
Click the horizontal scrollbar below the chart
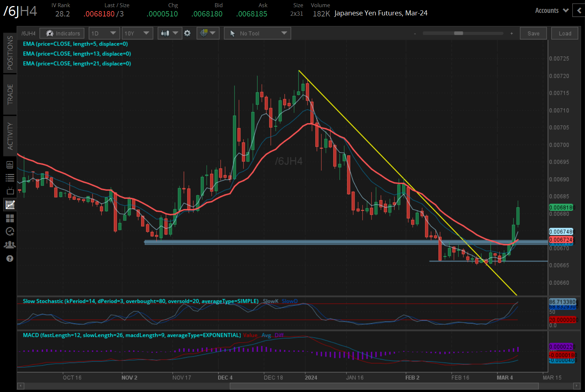[384, 386]
